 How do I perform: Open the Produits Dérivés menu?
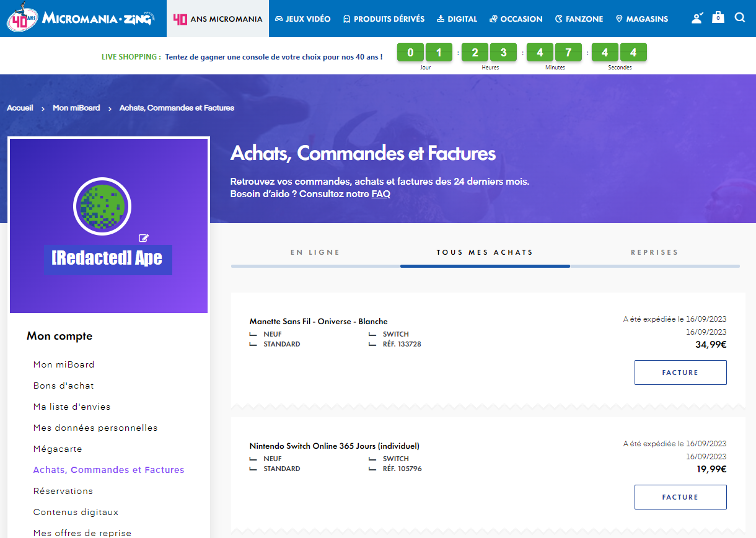click(384, 19)
